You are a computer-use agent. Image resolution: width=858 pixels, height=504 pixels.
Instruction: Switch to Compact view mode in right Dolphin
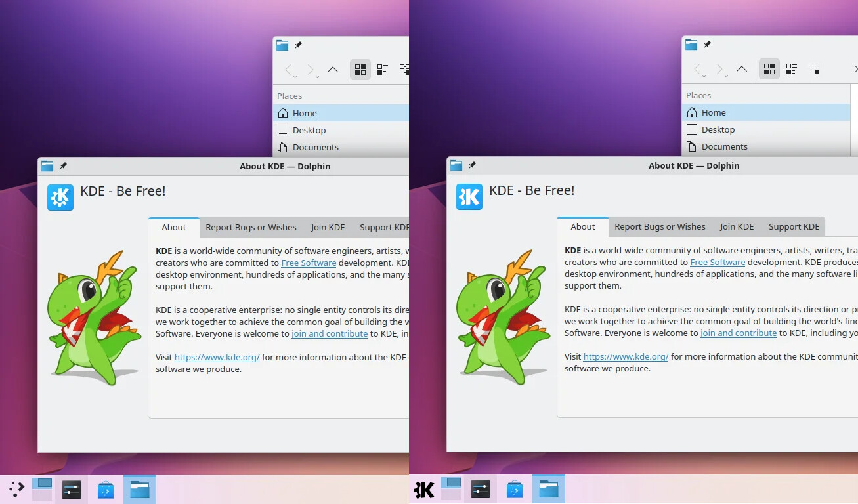792,69
